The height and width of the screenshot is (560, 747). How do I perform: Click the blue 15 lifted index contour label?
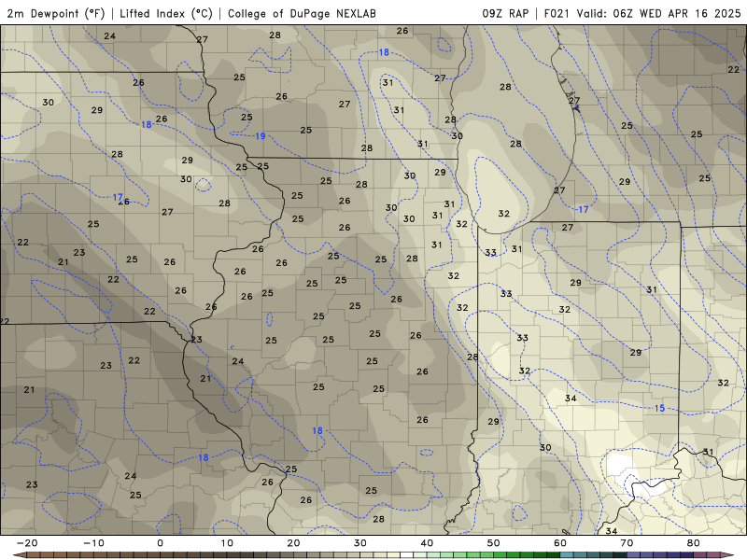tap(659, 408)
